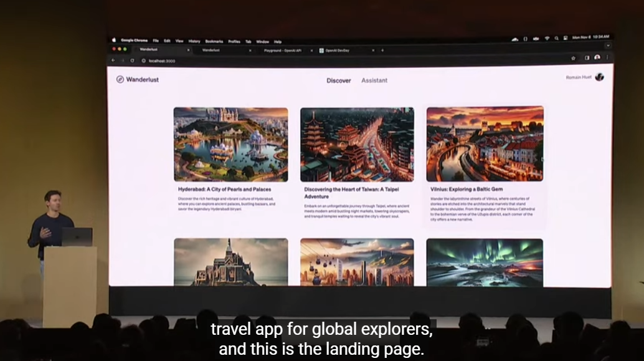Switch to the OpenAI DevDay tab
This screenshot has width=644, height=361.
346,50
